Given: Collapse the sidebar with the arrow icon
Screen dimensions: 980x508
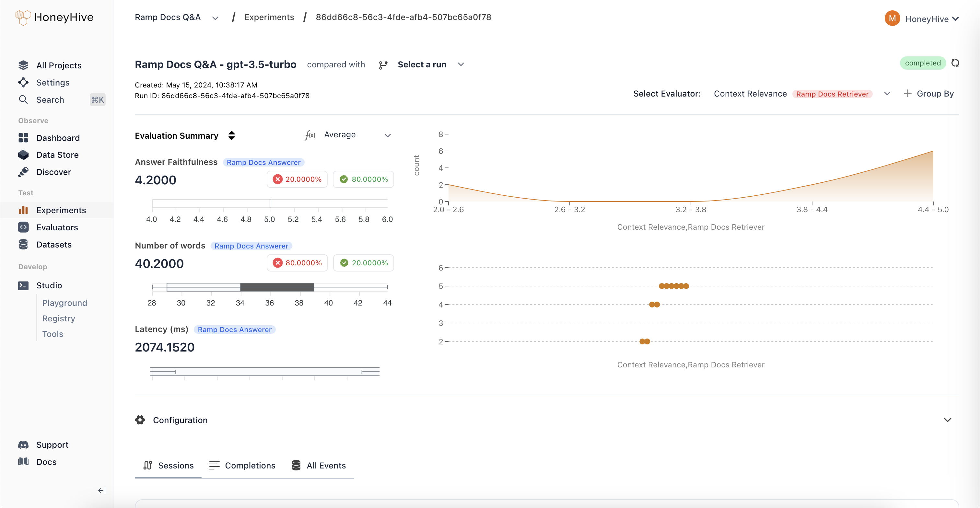Looking at the screenshot, I should point(101,491).
